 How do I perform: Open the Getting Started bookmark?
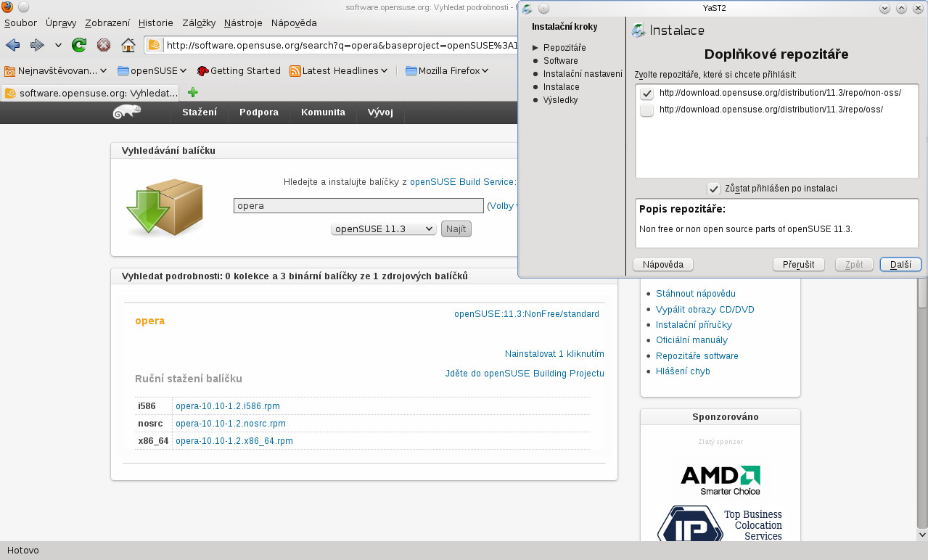(x=239, y=71)
